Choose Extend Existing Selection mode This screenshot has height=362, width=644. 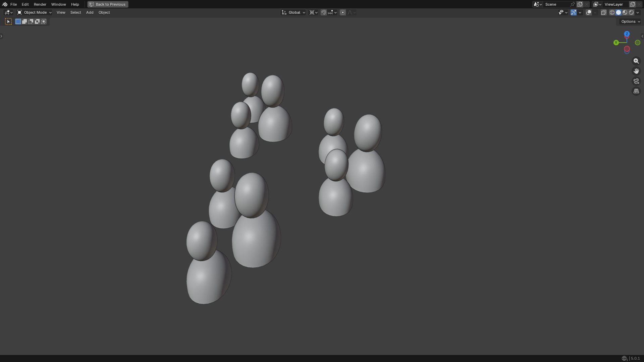coord(24,21)
